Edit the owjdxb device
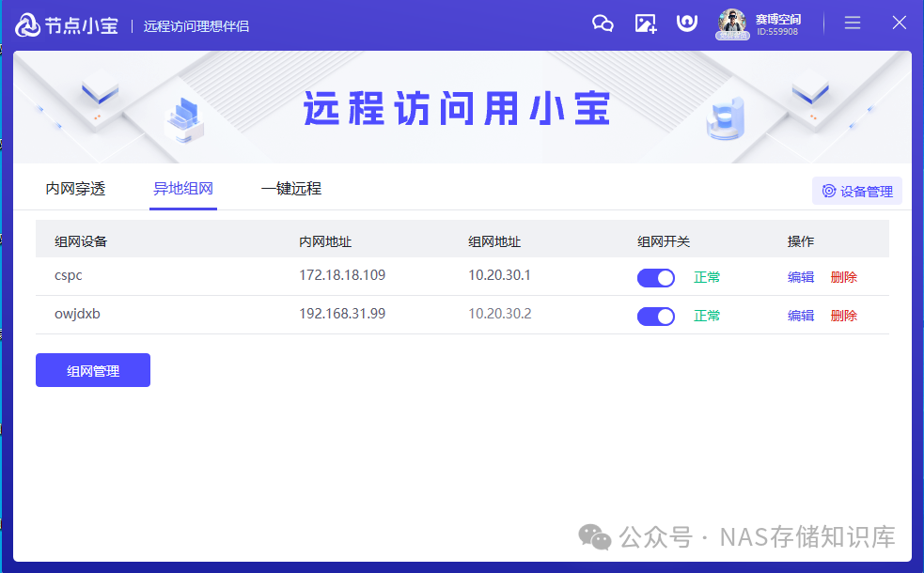Image resolution: width=924 pixels, height=573 pixels. [x=801, y=316]
